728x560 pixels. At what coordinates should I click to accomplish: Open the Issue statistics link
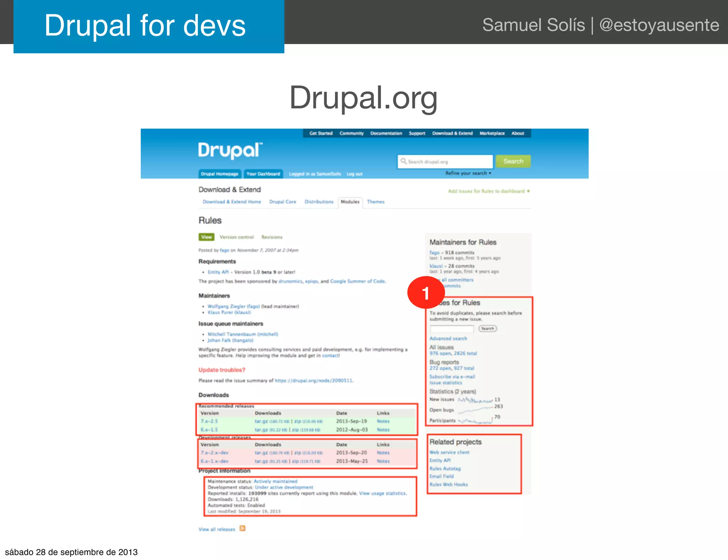pyautogui.click(x=446, y=383)
